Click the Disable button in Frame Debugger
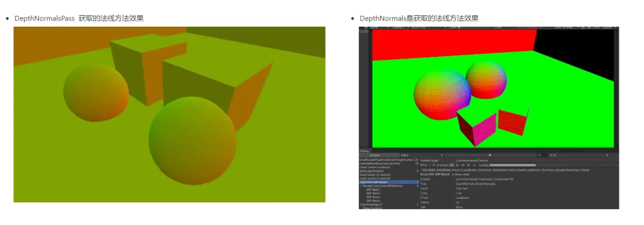Viewport: 644px width, 225px height. point(379,155)
